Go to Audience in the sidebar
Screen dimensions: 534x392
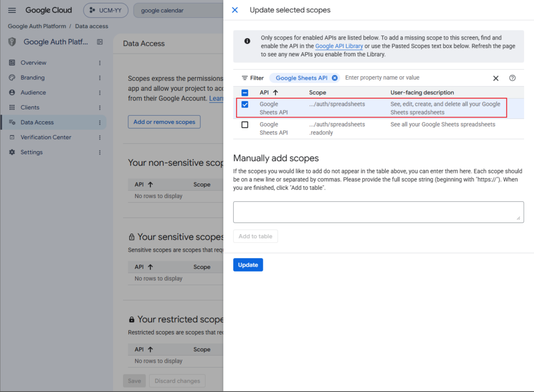[x=33, y=93]
